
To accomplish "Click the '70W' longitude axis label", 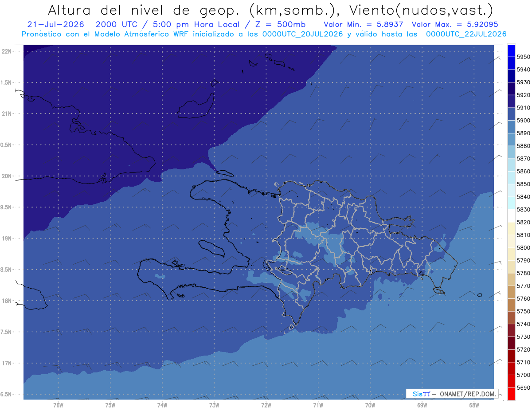I will (x=370, y=405).
